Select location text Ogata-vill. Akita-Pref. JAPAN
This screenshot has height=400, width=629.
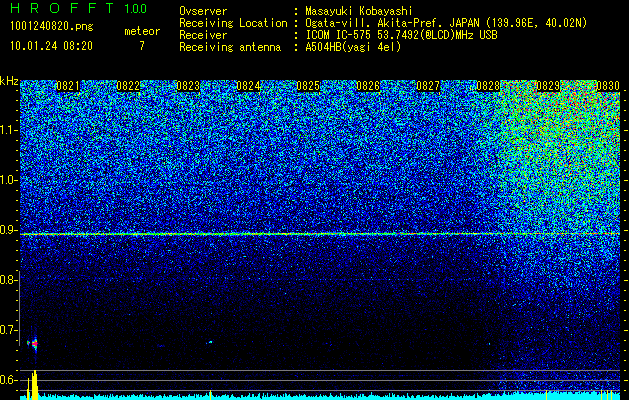392,23
